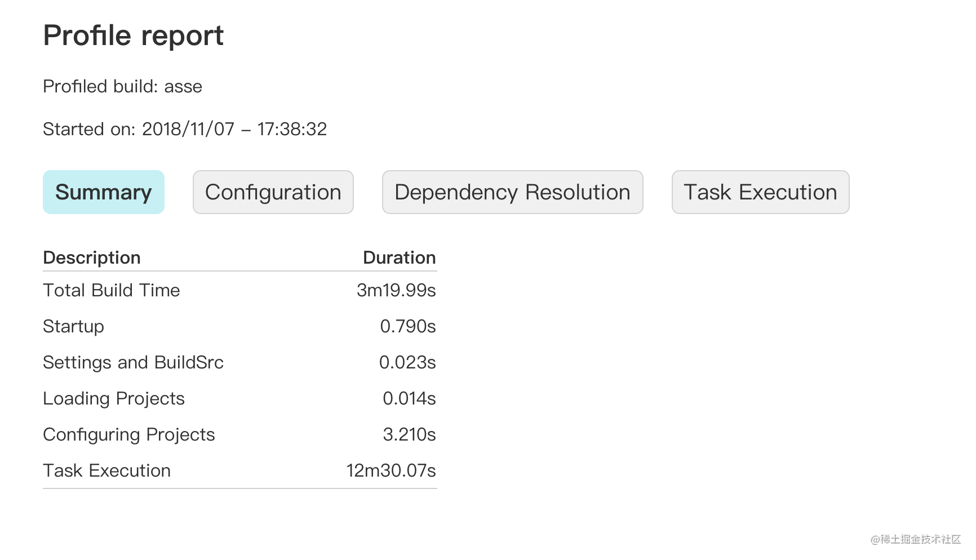Select the Startup row label
This screenshot has width=976, height=560.
(74, 327)
